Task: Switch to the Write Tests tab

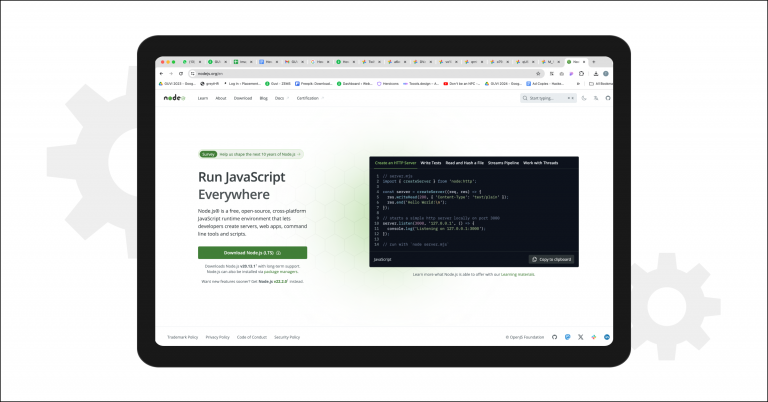Action: click(x=431, y=163)
